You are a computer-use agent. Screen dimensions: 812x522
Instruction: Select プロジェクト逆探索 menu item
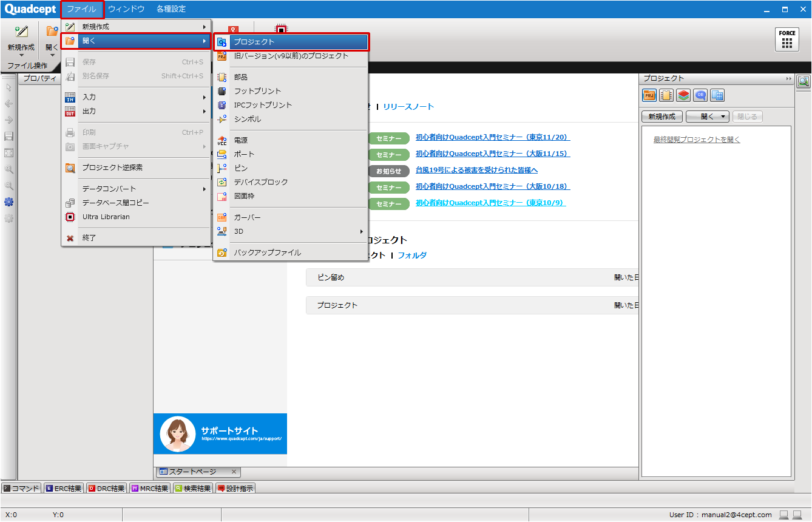[x=136, y=168]
